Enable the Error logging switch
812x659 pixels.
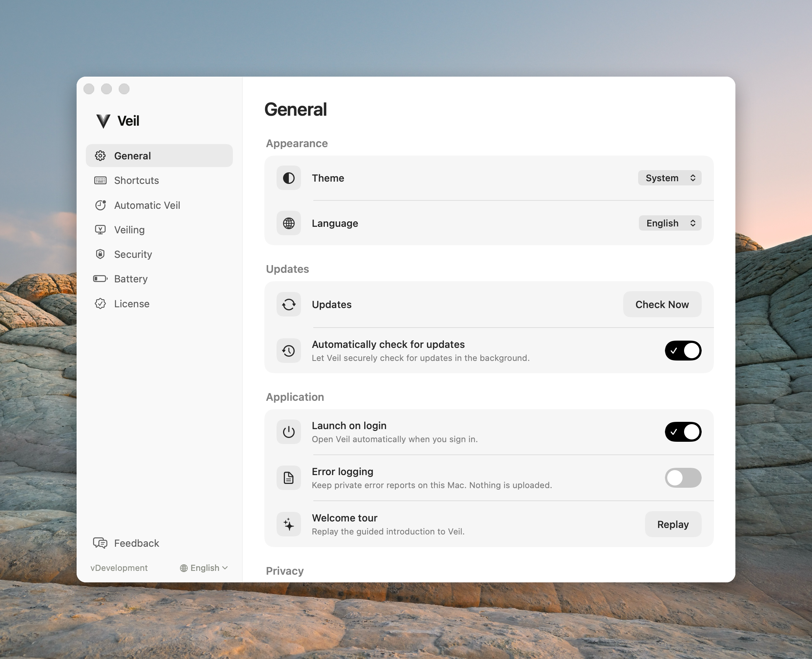coord(683,478)
